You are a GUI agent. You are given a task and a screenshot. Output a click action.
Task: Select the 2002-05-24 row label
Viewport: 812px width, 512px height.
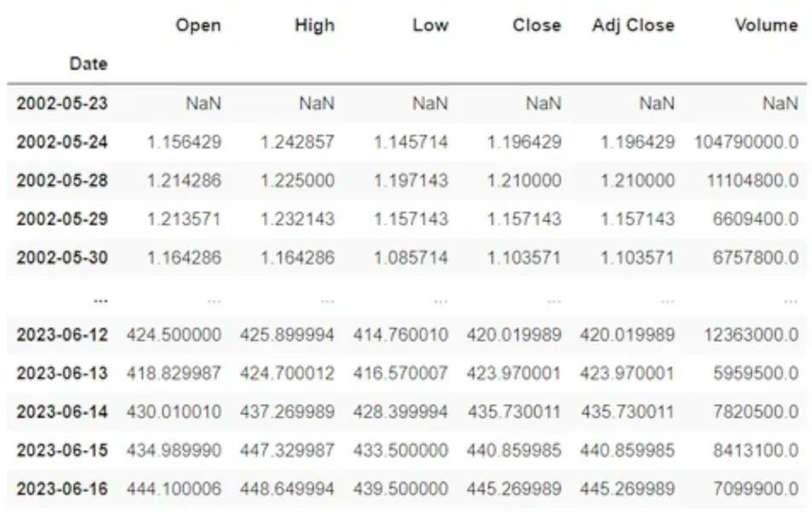[62, 142]
